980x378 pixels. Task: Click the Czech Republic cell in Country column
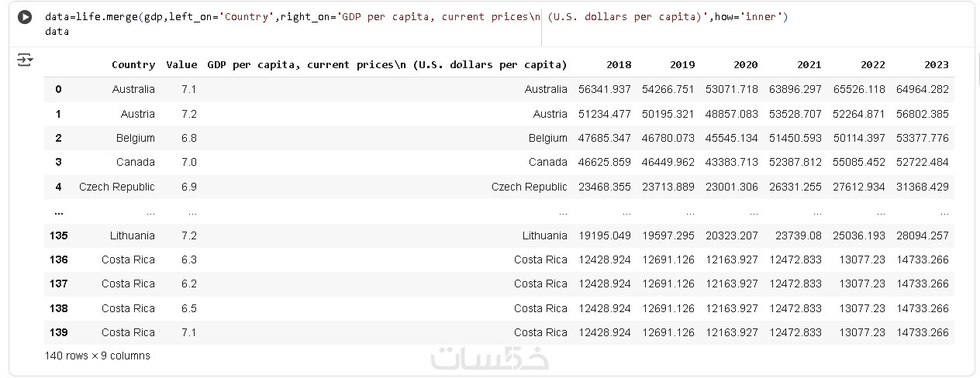pos(116,187)
